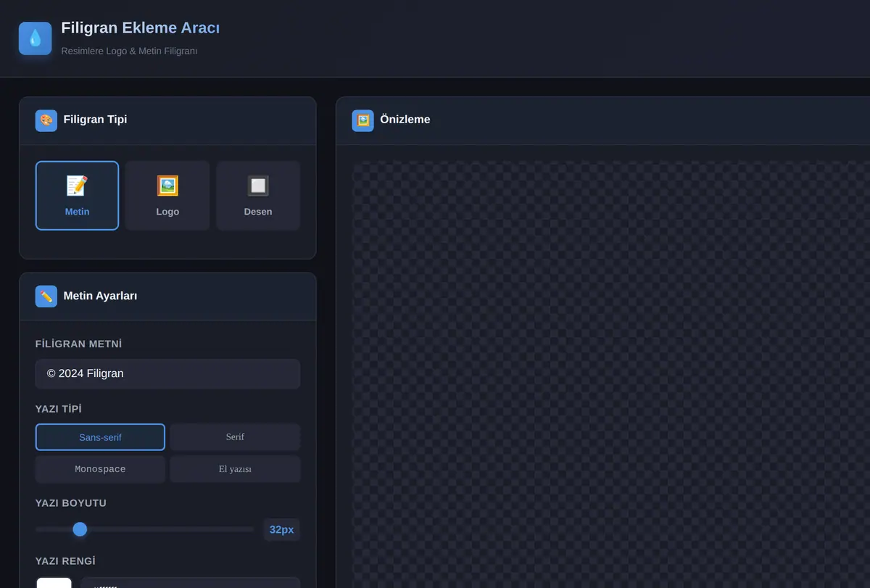The image size is (870, 588).
Task: Click the "Metin Ayarları" panel heading
Action: 100,296
